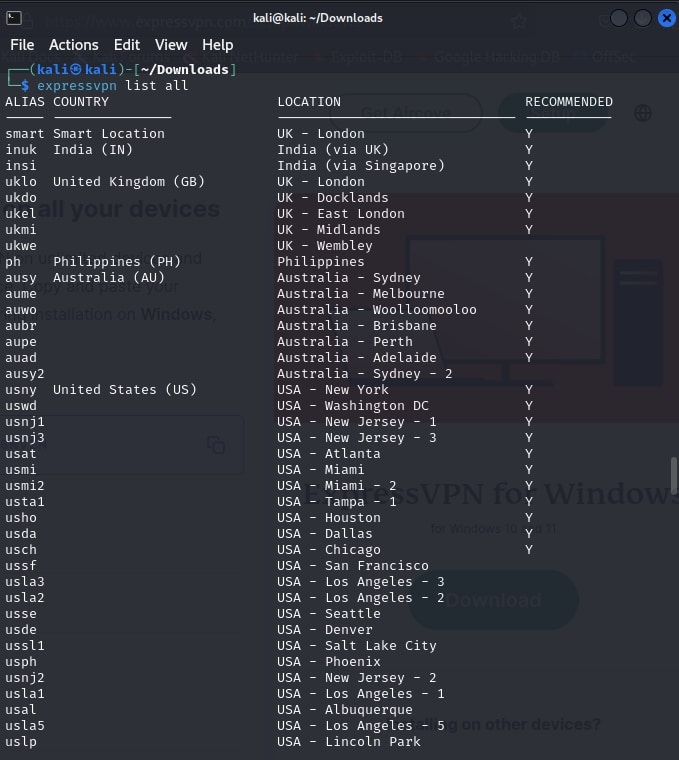Click the 'USA - Lincoln Park' location
679x760 pixels.
coord(348,742)
